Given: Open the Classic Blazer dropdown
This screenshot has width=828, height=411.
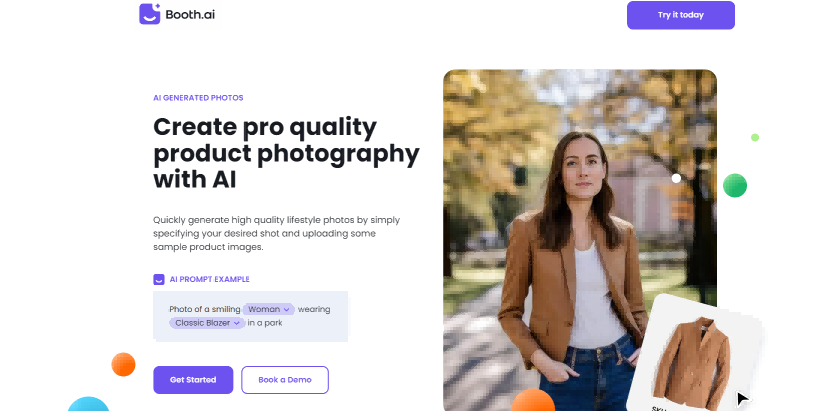Looking at the screenshot, I should coord(207,323).
